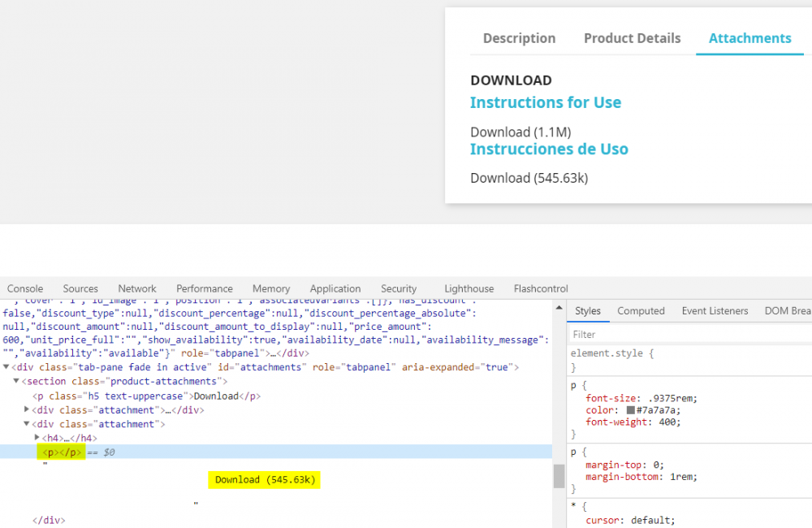Collapse the tab-pane attachments div node
812x528 pixels.
6,367
